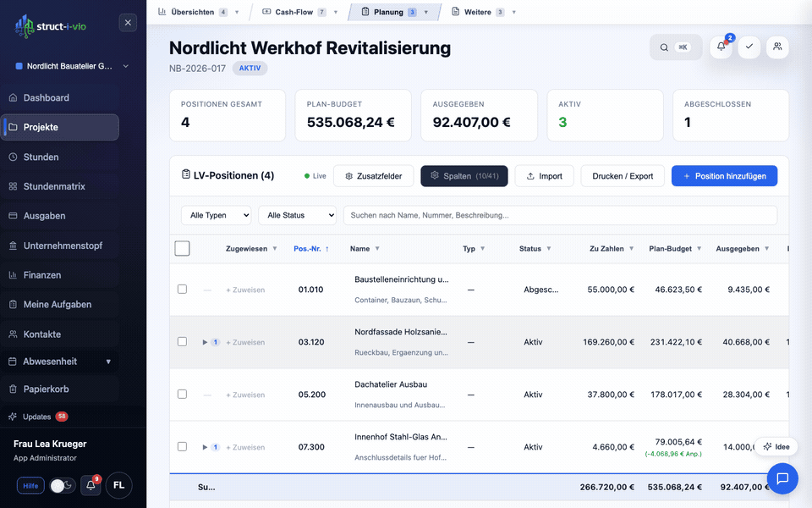The height and width of the screenshot is (508, 812).
Task: Click the Drucken / Export button
Action: click(x=623, y=176)
